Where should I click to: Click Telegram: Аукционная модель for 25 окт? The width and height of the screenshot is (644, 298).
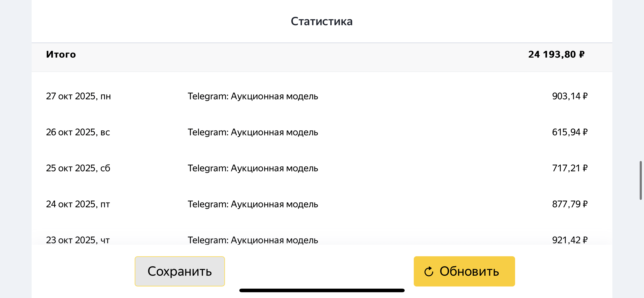tap(253, 168)
